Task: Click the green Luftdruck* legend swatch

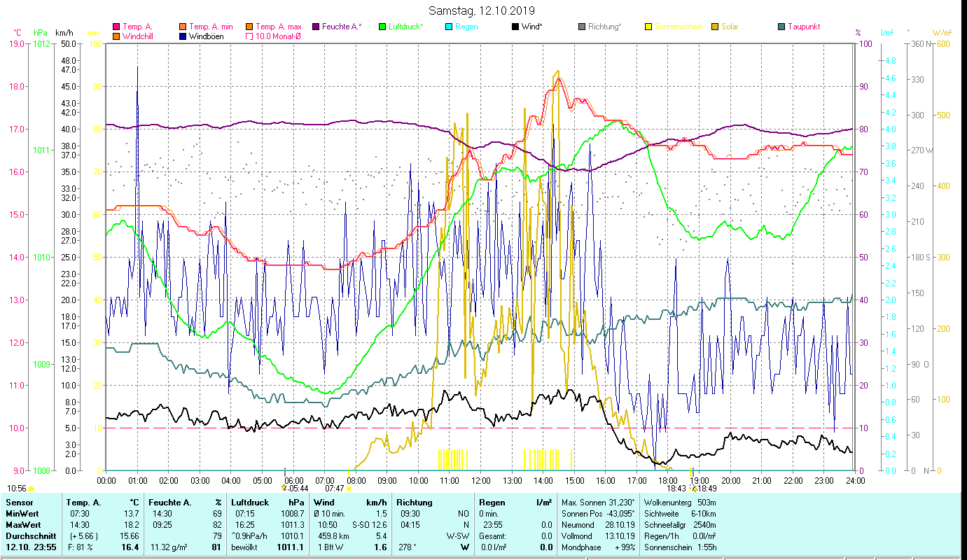Action: pyautogui.click(x=382, y=27)
